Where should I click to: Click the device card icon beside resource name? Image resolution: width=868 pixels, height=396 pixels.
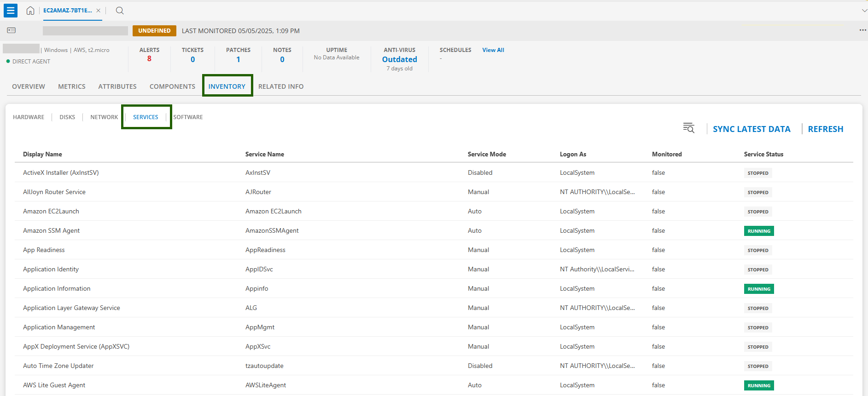[x=12, y=30]
